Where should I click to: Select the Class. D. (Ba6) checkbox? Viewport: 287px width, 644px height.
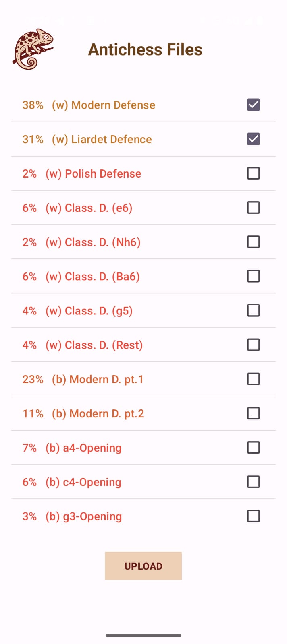(x=253, y=276)
